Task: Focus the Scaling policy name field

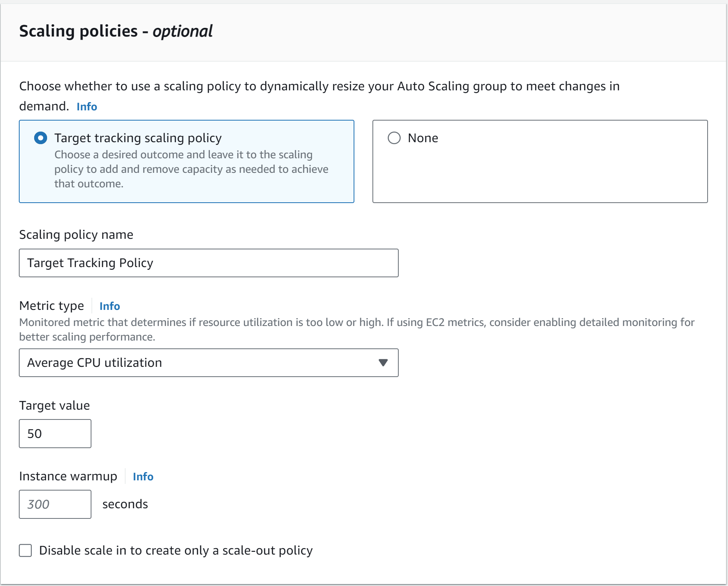Action: [x=209, y=263]
